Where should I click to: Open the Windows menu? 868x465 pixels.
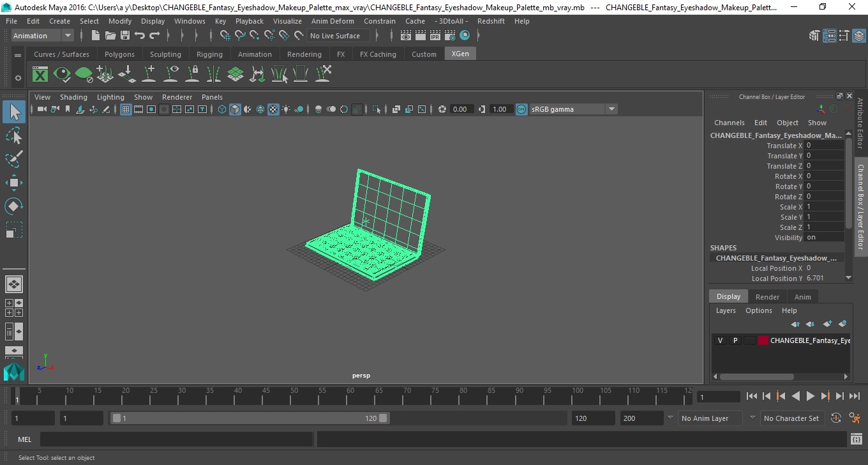point(190,21)
